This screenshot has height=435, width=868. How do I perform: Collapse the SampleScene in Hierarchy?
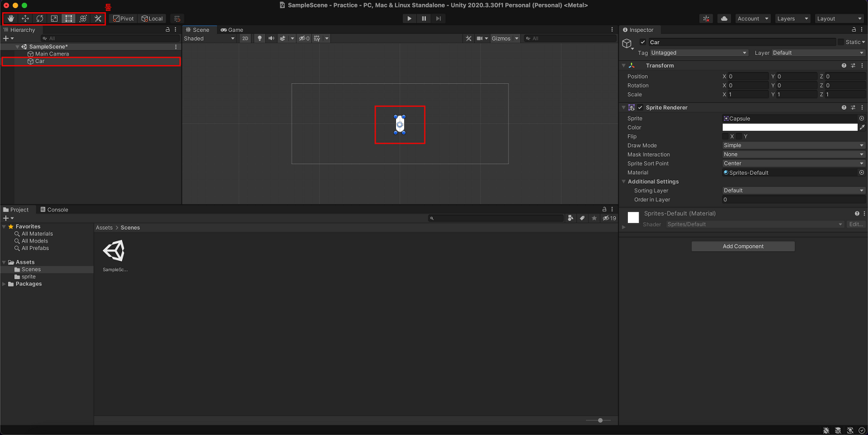pos(17,47)
